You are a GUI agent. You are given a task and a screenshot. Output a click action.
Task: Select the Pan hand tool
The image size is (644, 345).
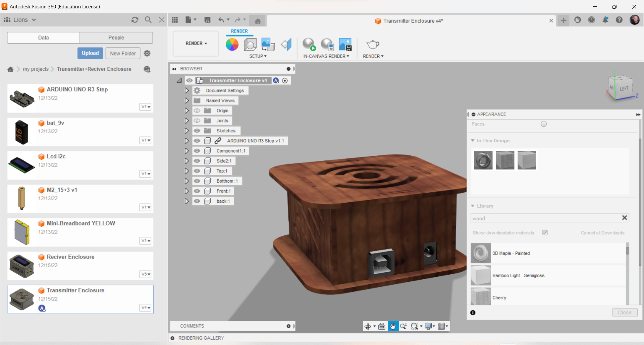[x=393, y=326]
